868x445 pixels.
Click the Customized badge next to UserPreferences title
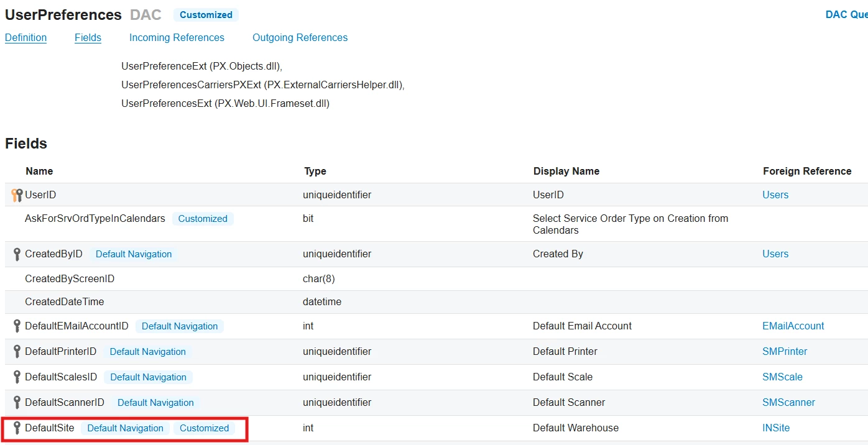205,14
